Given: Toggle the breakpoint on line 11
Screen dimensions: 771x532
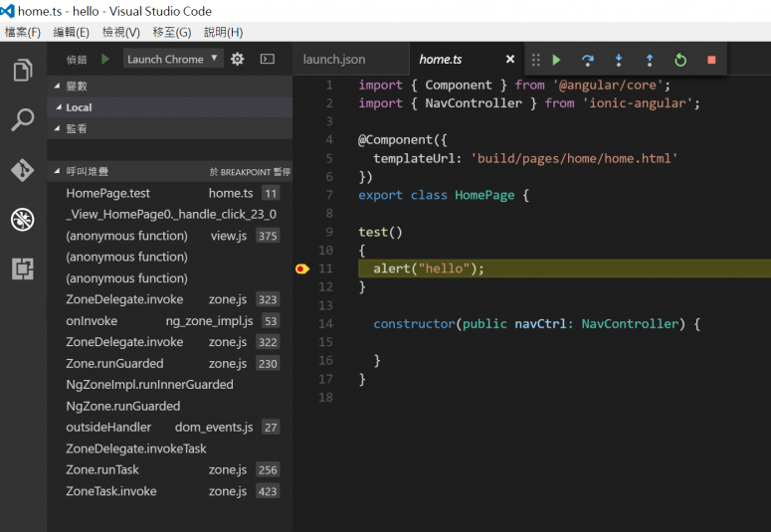Looking at the screenshot, I should 301,268.
